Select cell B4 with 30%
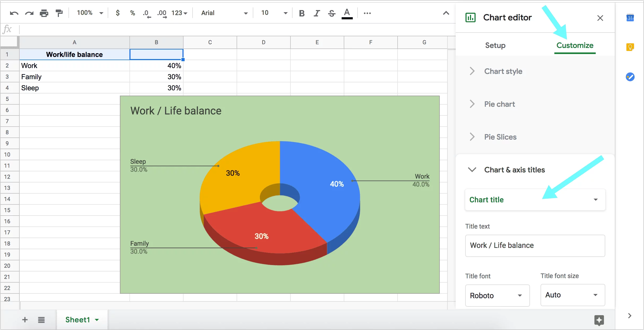Image resolution: width=644 pixels, height=330 pixels. click(x=156, y=88)
